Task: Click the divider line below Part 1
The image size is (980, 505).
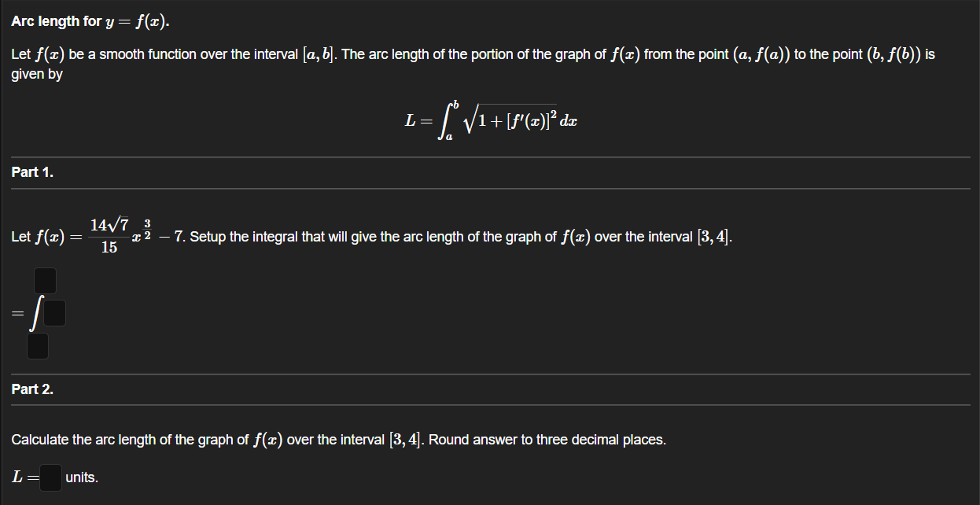Action: point(490,189)
